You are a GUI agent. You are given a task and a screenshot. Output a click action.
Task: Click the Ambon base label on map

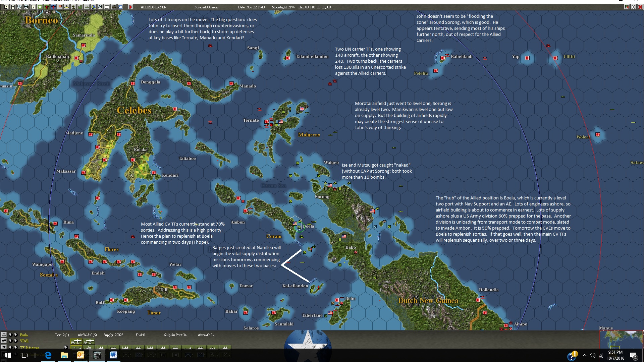click(238, 222)
